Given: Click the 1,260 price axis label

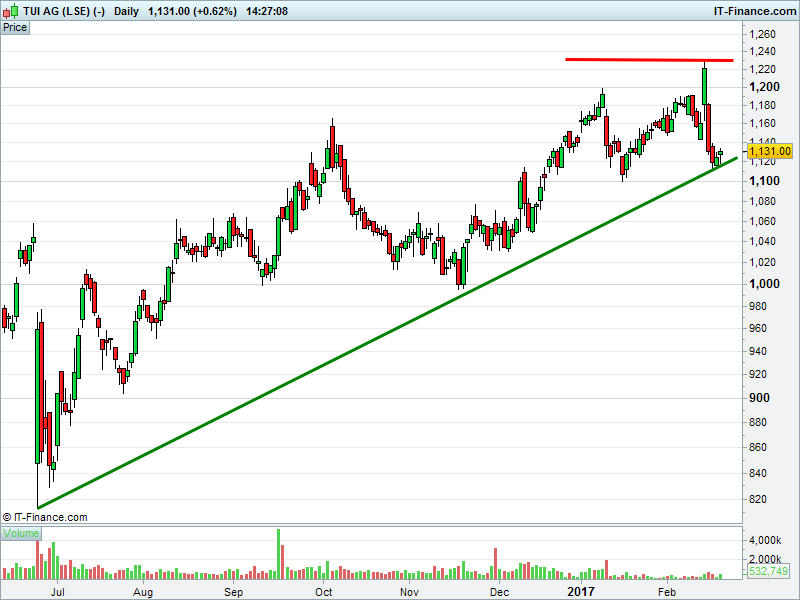Looking at the screenshot, I should [x=762, y=34].
